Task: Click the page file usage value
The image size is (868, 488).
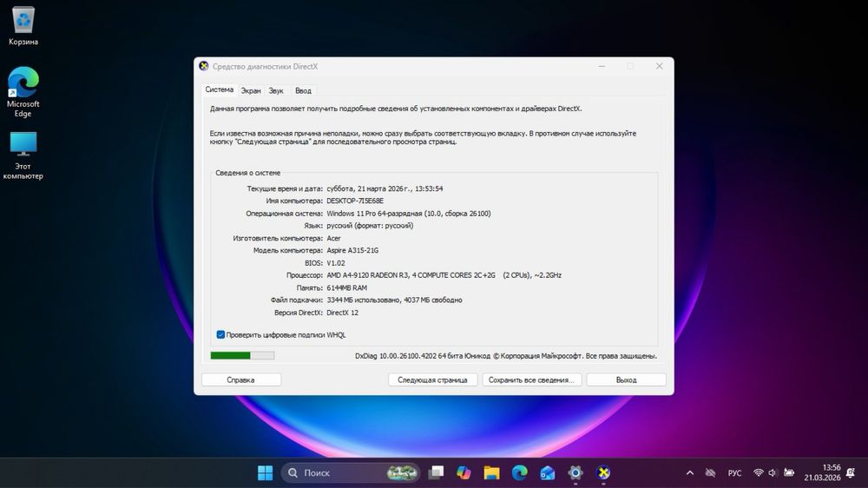Action: (x=394, y=300)
